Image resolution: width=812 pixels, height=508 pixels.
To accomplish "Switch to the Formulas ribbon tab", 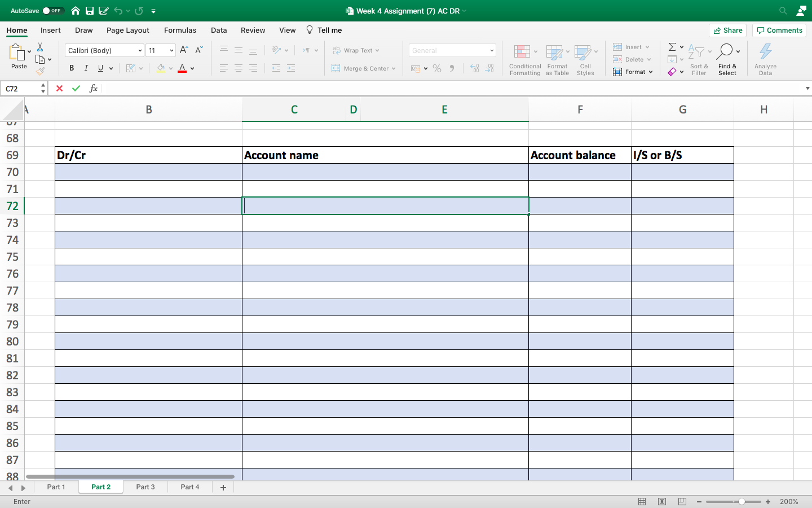I will click(180, 30).
